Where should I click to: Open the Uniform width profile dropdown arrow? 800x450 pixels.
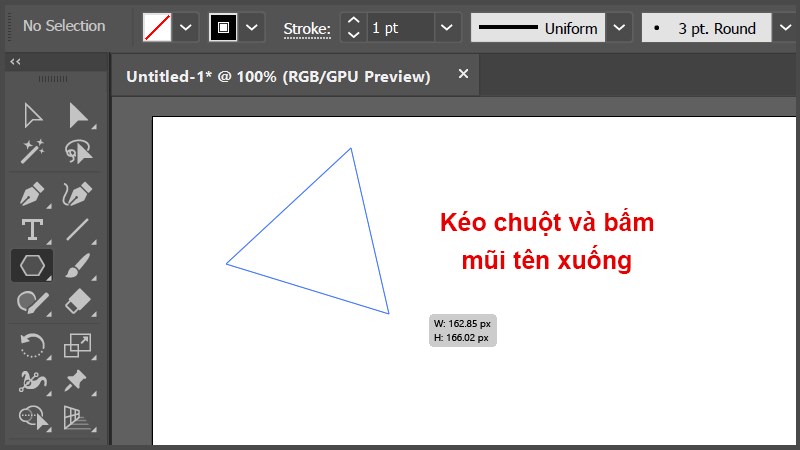619,28
